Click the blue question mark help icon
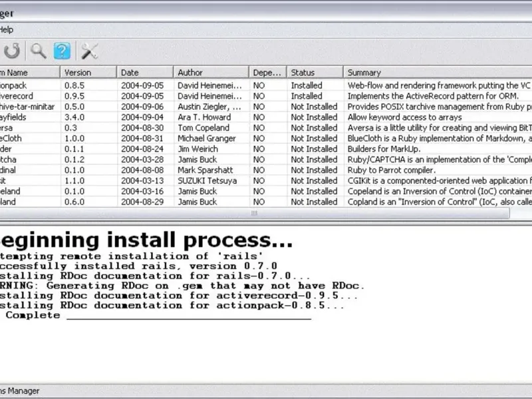Screen dimensions: 532x399 (62, 51)
